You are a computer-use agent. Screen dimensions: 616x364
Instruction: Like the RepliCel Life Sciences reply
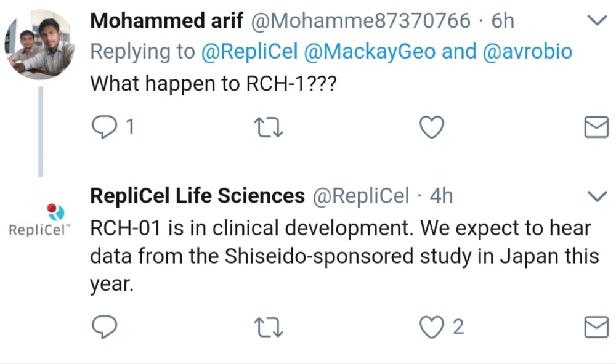pos(432,328)
